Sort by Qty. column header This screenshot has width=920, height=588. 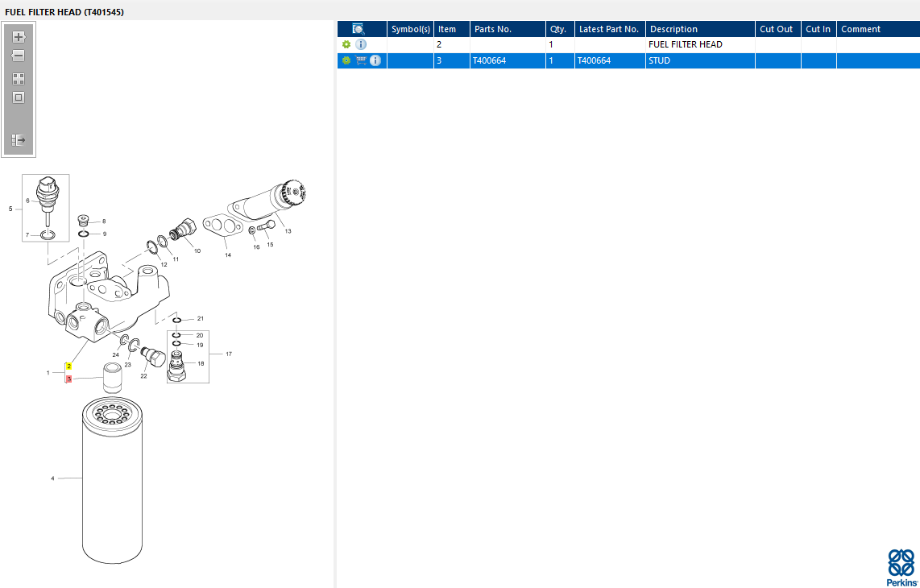click(561, 29)
